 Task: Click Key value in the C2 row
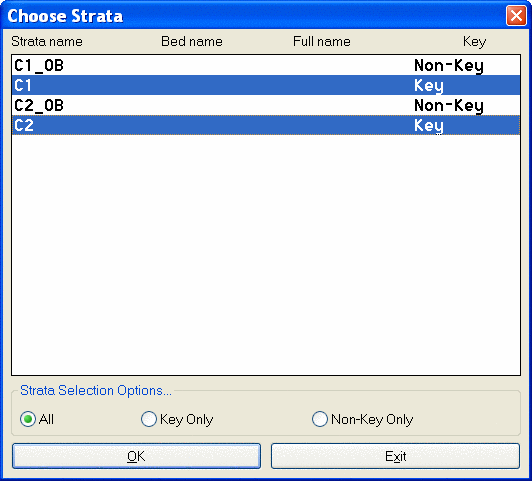click(429, 126)
